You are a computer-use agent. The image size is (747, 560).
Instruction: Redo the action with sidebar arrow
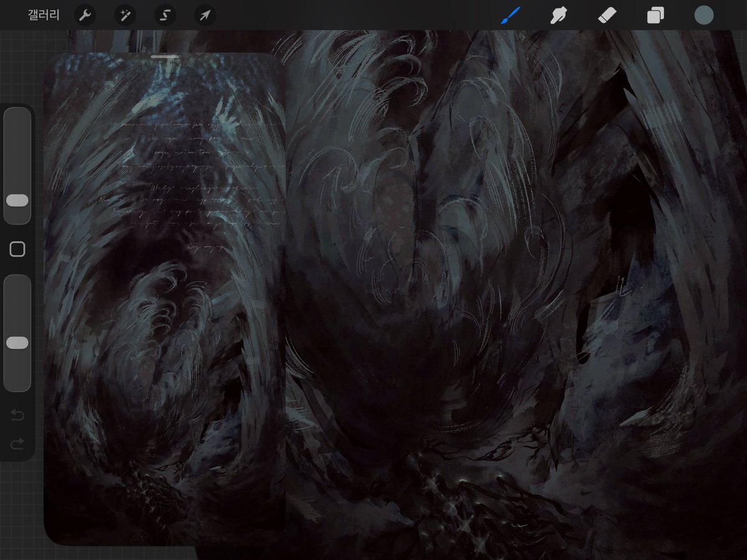[17, 443]
